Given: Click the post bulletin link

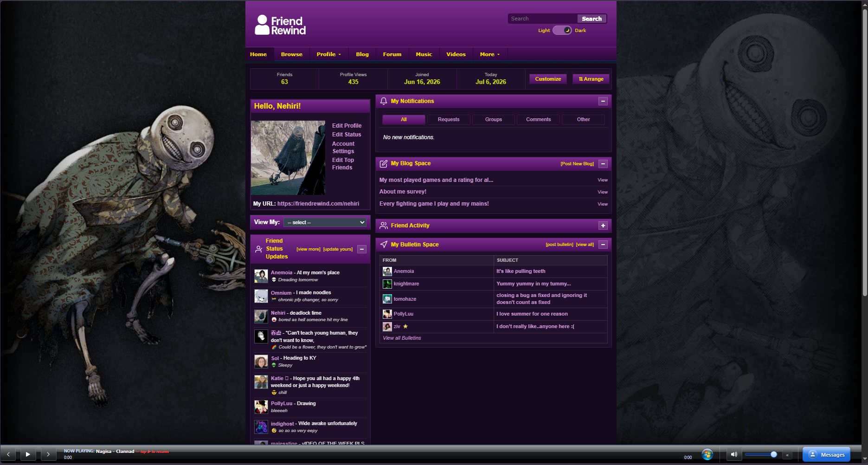Looking at the screenshot, I should [x=559, y=245].
